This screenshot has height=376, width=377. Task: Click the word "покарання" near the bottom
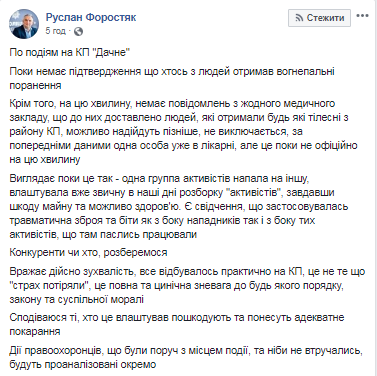click(x=35, y=332)
